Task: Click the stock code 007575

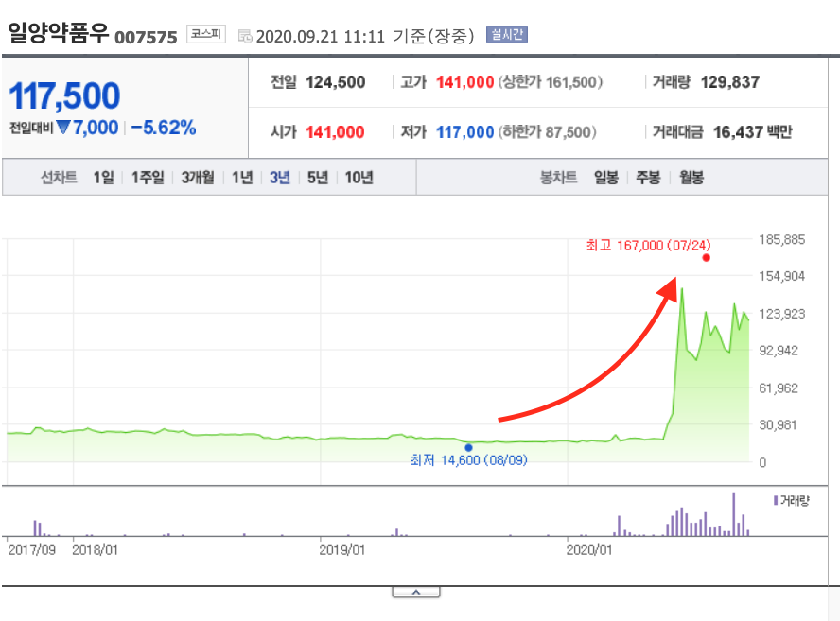Action: click(x=146, y=38)
